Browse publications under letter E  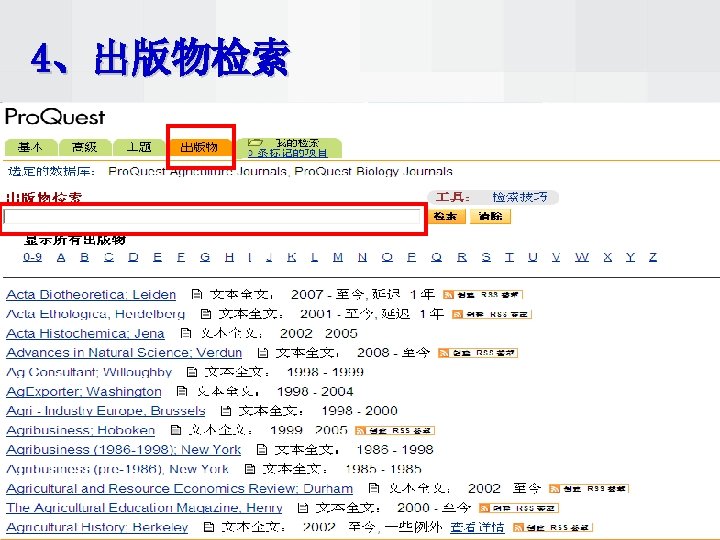(x=158, y=257)
